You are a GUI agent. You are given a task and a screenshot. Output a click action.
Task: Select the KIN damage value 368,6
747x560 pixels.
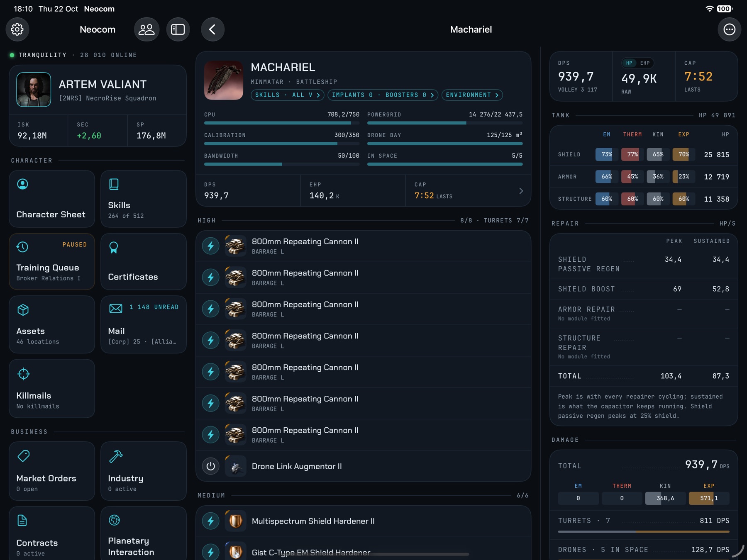point(665,498)
